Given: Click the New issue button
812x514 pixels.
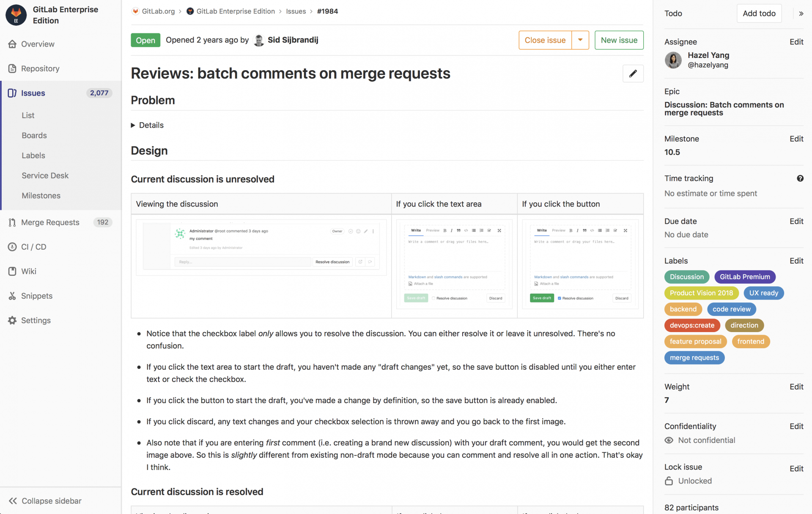Looking at the screenshot, I should pyautogui.click(x=619, y=40).
